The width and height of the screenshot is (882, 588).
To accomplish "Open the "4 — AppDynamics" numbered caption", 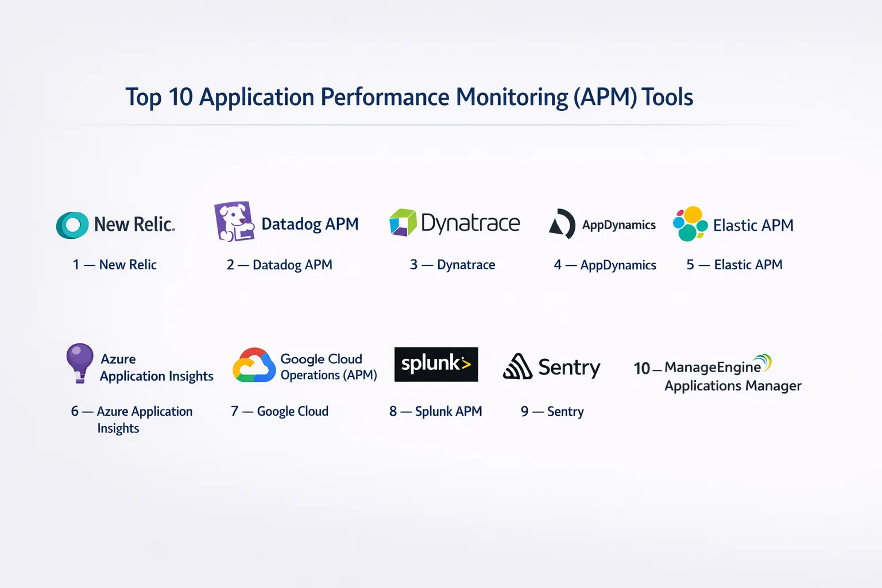I will [605, 265].
